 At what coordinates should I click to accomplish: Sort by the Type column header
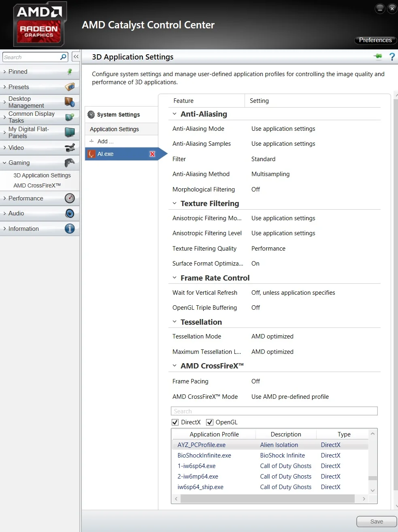[x=344, y=434]
